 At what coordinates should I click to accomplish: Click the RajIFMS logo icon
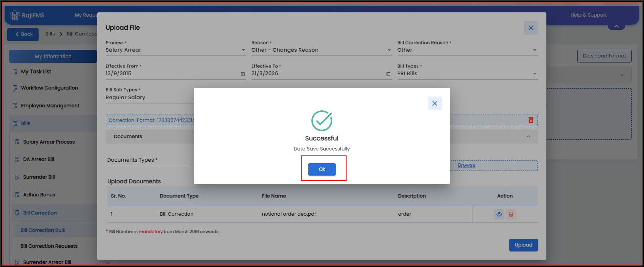tap(15, 15)
